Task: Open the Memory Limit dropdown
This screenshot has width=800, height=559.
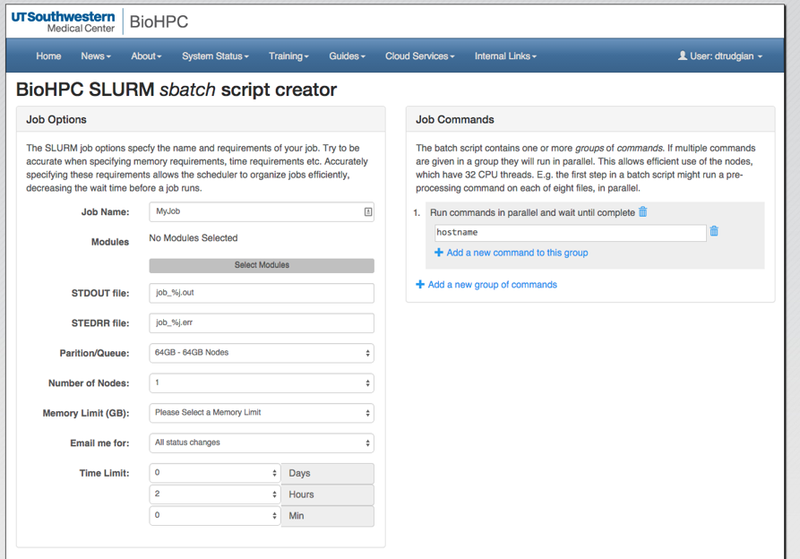Action: coord(262,413)
